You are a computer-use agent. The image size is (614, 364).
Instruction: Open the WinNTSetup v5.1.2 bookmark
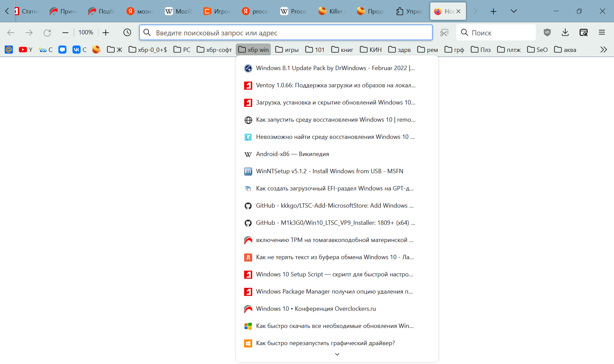[x=337, y=171]
